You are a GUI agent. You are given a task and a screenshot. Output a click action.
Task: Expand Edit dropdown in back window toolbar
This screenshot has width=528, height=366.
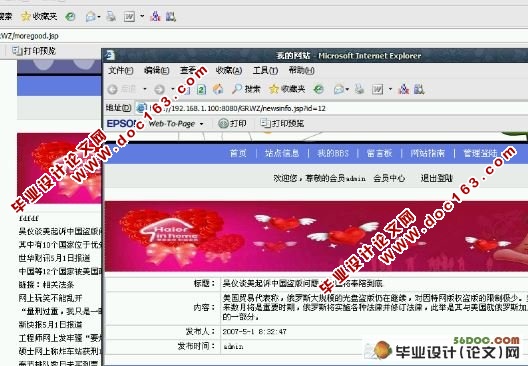click(x=142, y=16)
